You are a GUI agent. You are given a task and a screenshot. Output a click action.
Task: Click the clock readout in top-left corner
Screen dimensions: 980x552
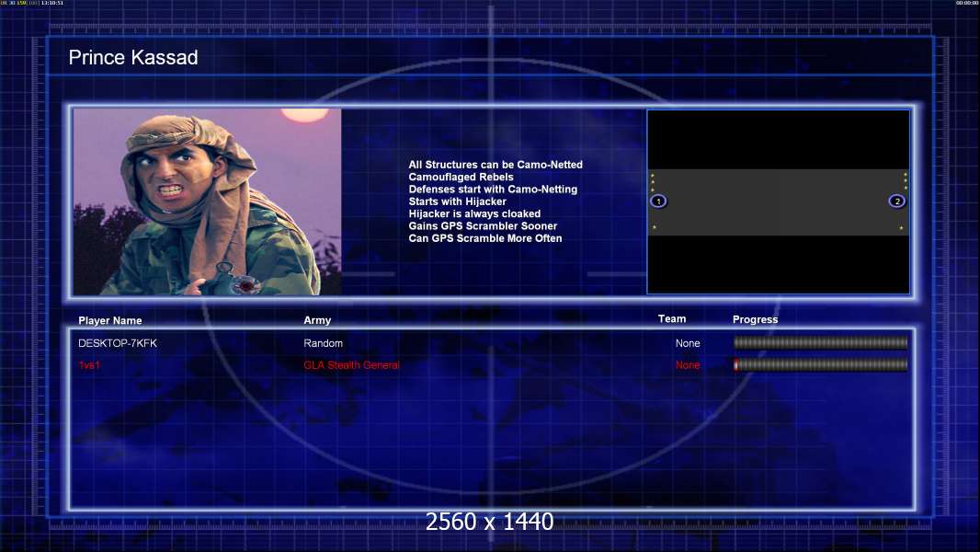click(x=51, y=3)
